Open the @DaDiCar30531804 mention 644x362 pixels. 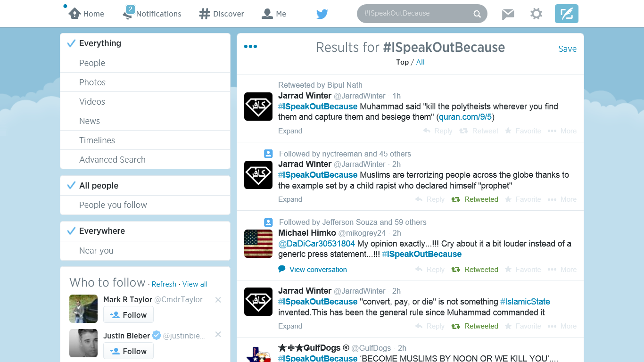coord(316,244)
